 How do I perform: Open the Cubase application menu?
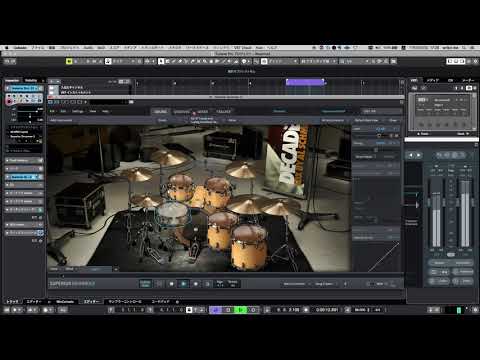coord(20,48)
